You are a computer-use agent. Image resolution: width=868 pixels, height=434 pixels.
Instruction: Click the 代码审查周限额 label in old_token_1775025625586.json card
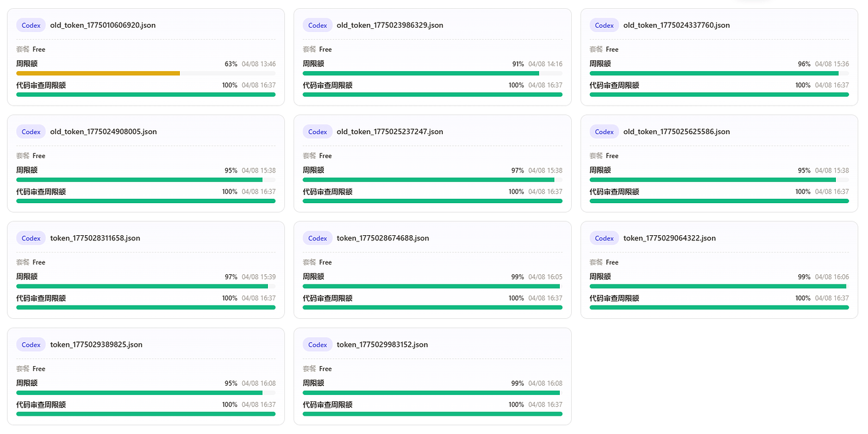(x=615, y=192)
